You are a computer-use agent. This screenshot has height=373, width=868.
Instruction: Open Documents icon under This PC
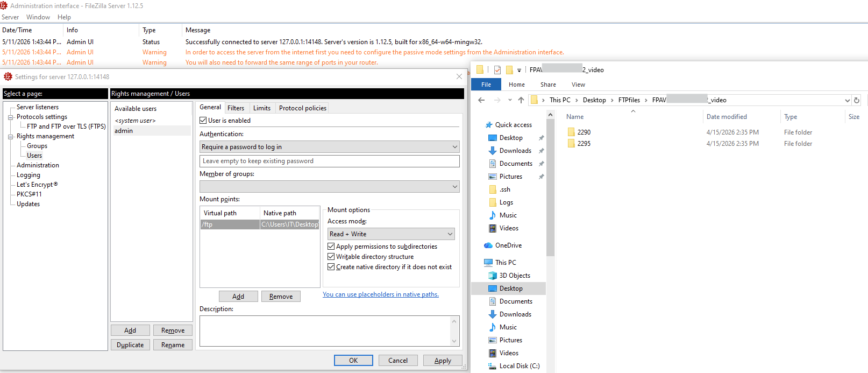click(x=492, y=301)
